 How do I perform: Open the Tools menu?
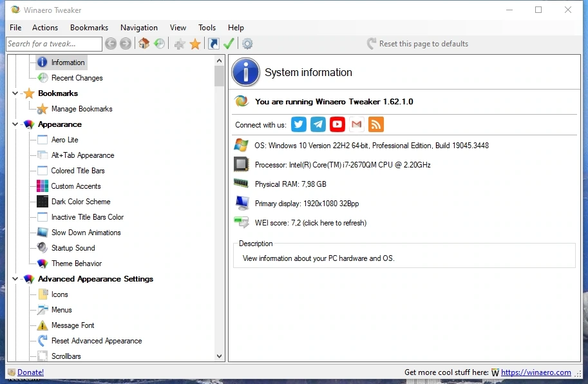click(x=207, y=27)
